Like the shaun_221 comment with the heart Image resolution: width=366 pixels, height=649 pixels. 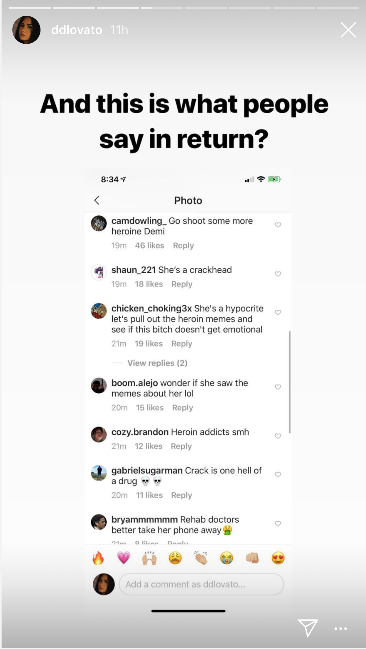click(x=278, y=274)
